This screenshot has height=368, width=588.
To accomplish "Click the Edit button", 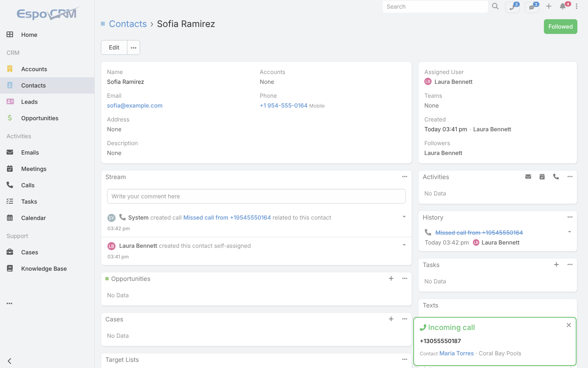I will [114, 47].
